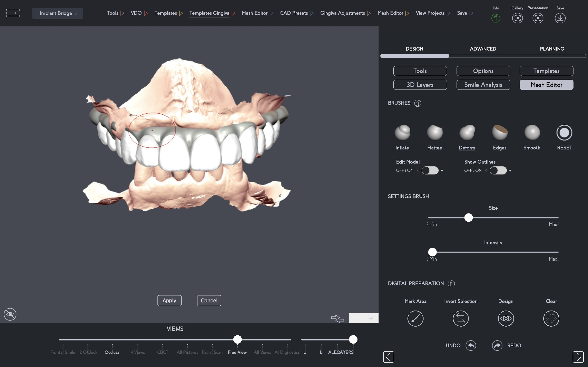Screen dimensions: 588x367
Task: Toggle the Edit Model switch
Action: (430, 170)
